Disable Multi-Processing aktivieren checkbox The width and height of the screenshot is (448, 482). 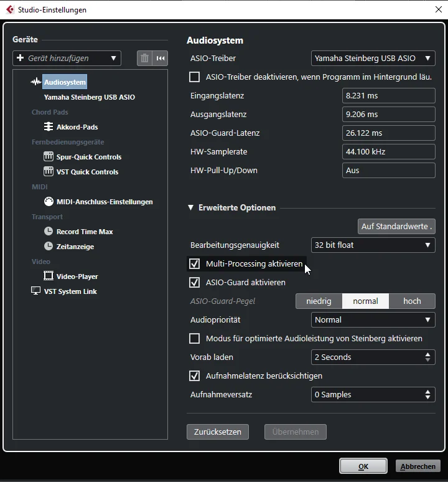point(194,264)
